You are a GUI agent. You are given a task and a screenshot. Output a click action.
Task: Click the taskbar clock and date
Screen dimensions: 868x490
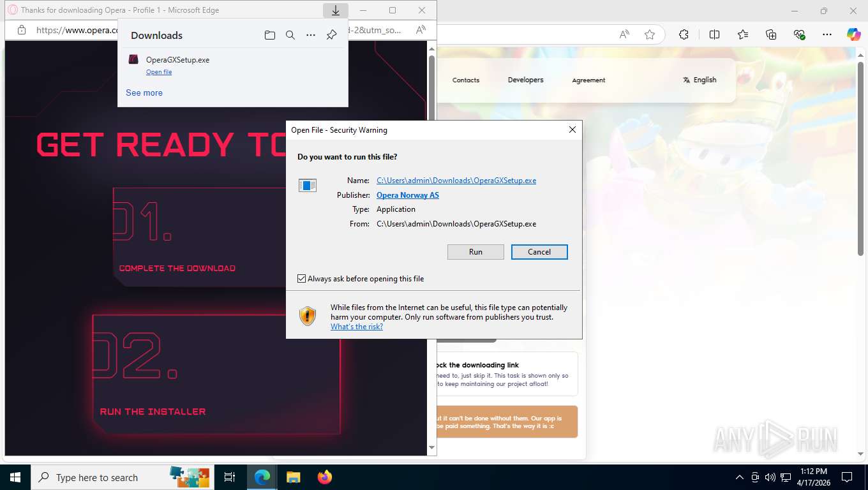coord(813,477)
